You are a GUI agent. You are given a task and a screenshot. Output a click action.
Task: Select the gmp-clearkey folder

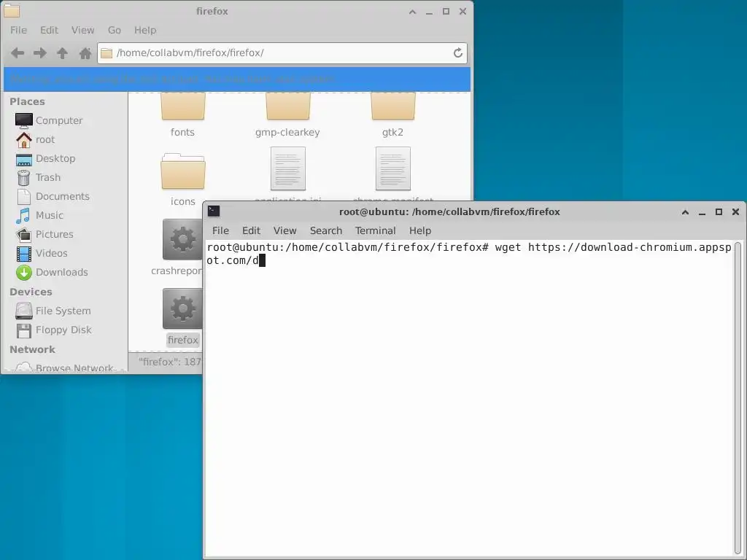(x=287, y=114)
